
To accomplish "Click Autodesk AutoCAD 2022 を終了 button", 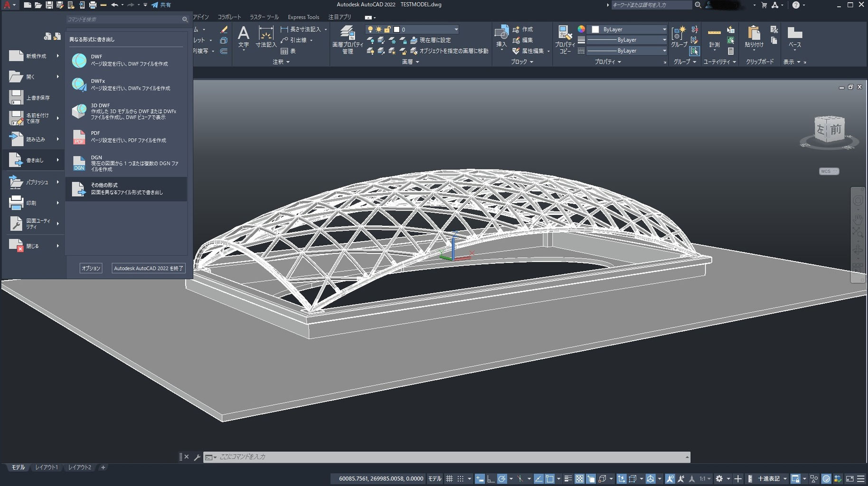I will (x=148, y=268).
